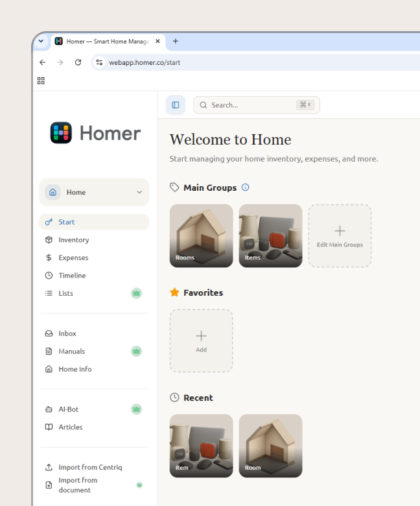Screen dimensions: 420x506
Task: Open the recent Item card
Action: [x=201, y=446]
